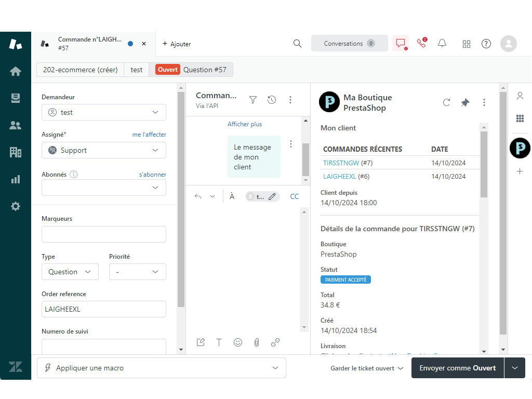
Task: Filter conversation with funnel icon
Action: (253, 100)
